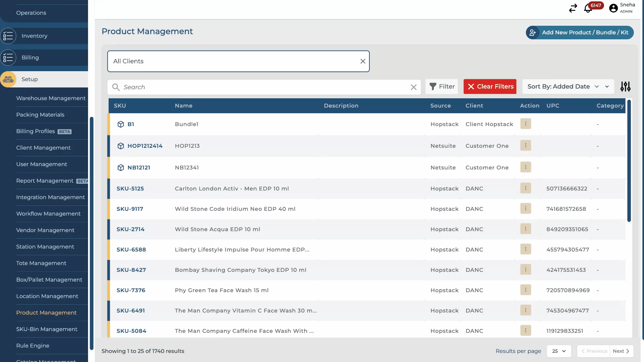Click the swap arrows icon in header
This screenshot has width=644, height=362.
coord(573,8)
